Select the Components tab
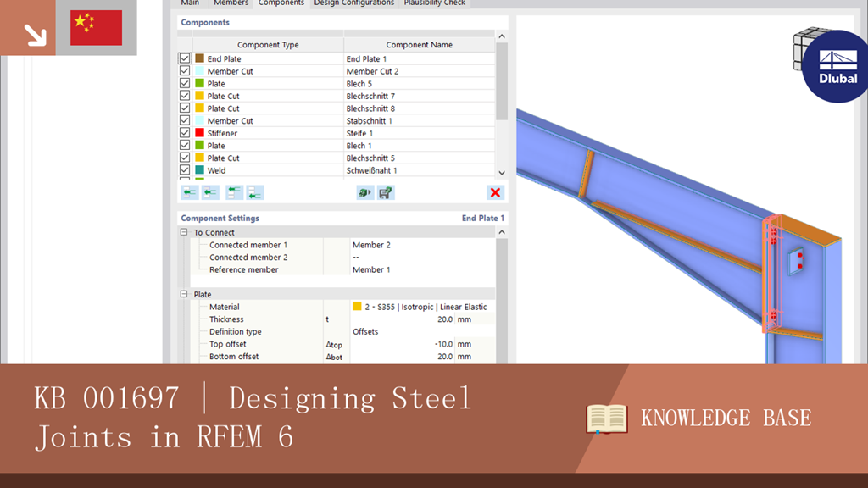Screen dimensions: 868x488 click(281, 3)
